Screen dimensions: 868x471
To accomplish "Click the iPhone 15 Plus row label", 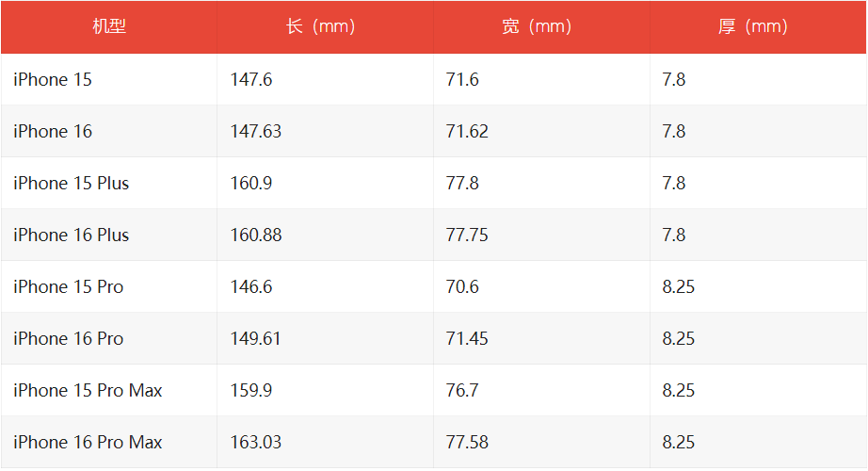I will click(72, 184).
